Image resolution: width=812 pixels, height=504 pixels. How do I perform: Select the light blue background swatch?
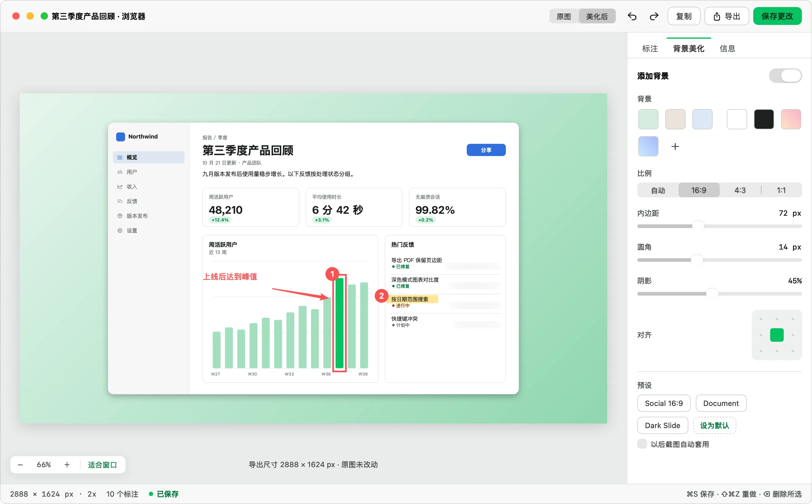(702, 119)
